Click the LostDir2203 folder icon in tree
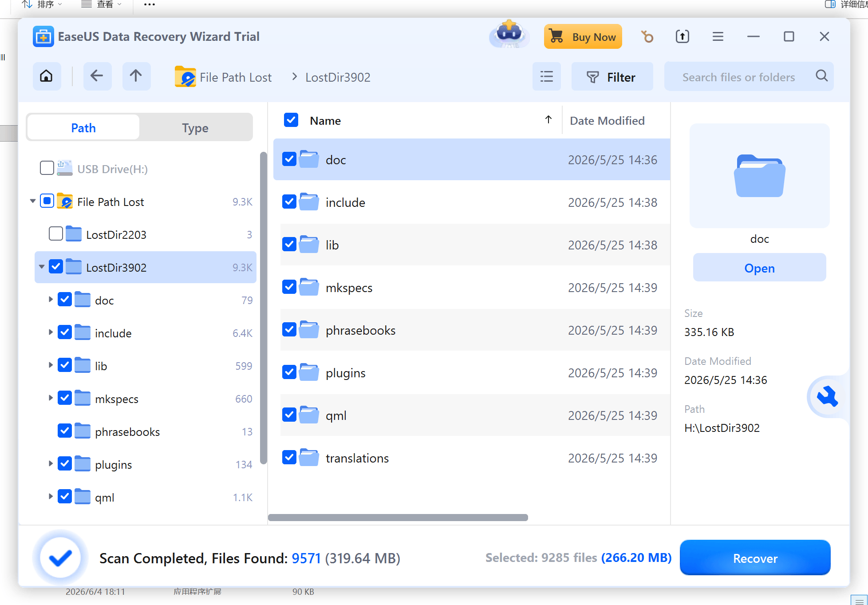 point(74,234)
